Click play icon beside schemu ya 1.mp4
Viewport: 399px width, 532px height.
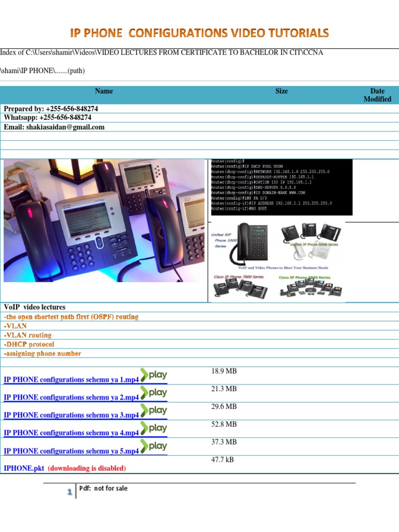pyautogui.click(x=154, y=375)
